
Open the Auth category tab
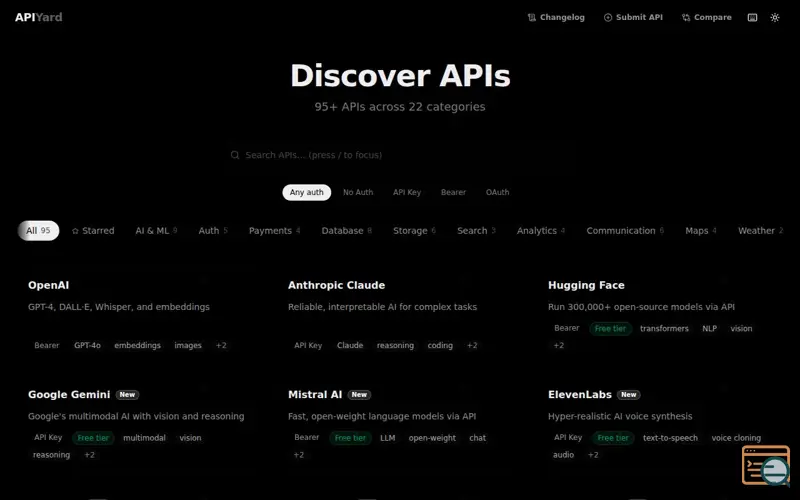point(213,231)
